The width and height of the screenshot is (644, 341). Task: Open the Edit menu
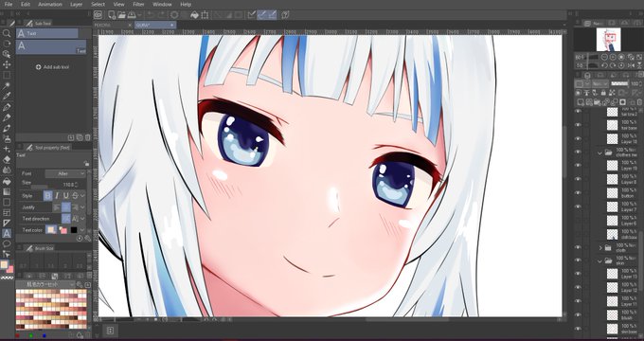26,4
